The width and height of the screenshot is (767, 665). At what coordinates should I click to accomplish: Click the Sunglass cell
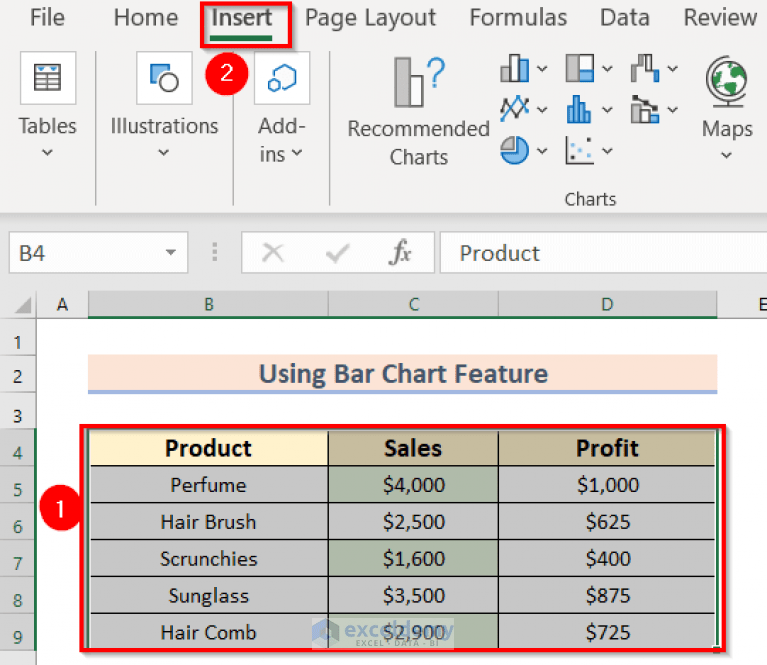(x=209, y=596)
